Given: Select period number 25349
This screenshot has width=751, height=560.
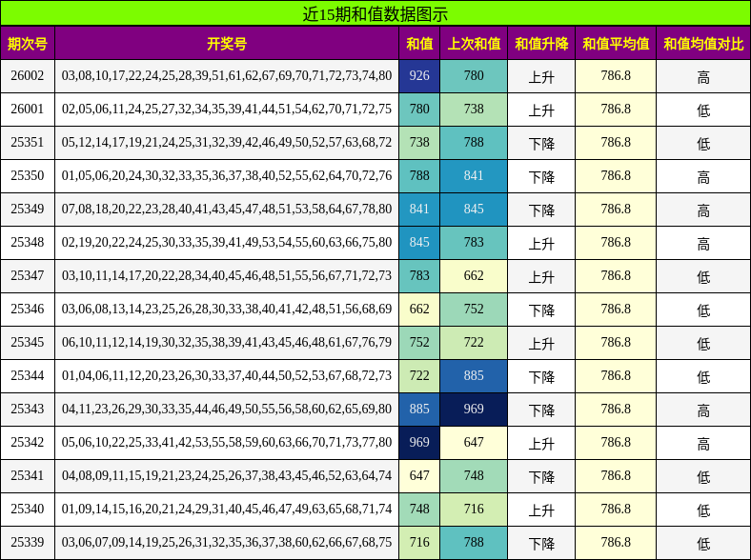Looking at the screenshot, I should click(28, 210).
